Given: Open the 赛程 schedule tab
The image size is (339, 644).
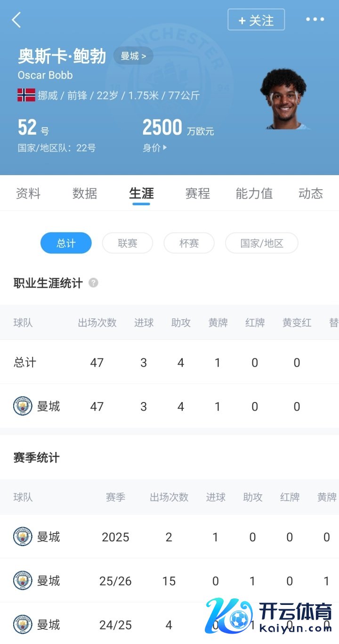Looking at the screenshot, I should pos(198,193).
